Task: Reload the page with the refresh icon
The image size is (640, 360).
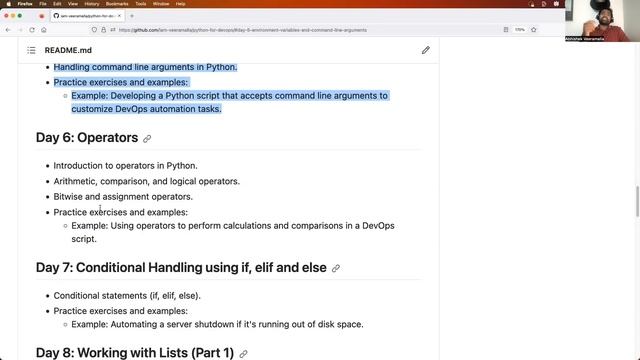Action: click(32, 30)
